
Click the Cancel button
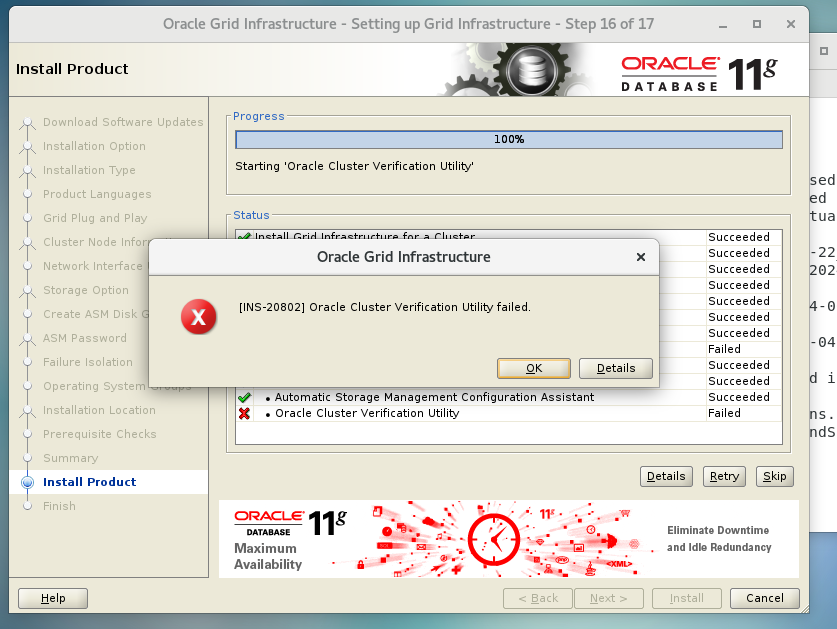pos(764,598)
